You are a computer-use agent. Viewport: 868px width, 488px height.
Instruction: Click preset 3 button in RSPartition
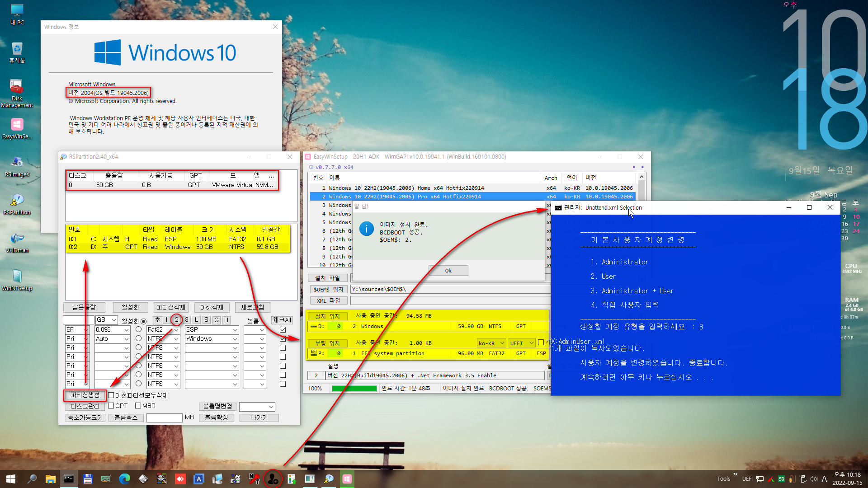pos(187,320)
